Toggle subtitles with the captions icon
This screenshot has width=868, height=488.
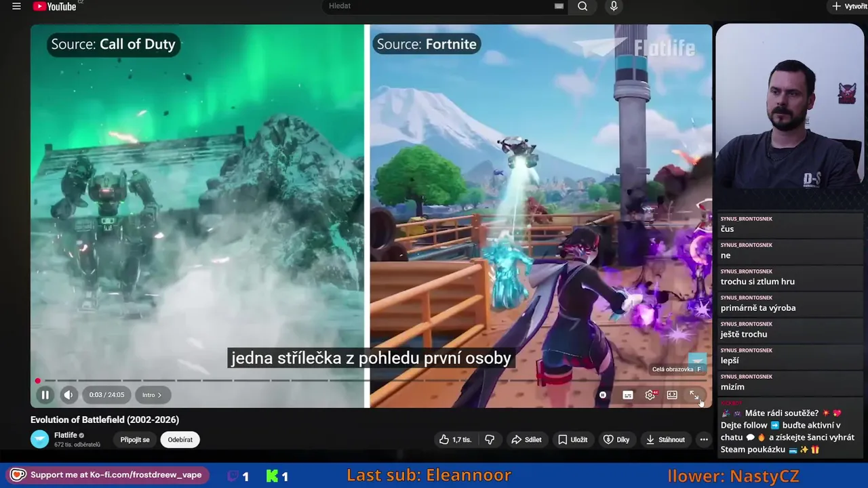coord(628,395)
